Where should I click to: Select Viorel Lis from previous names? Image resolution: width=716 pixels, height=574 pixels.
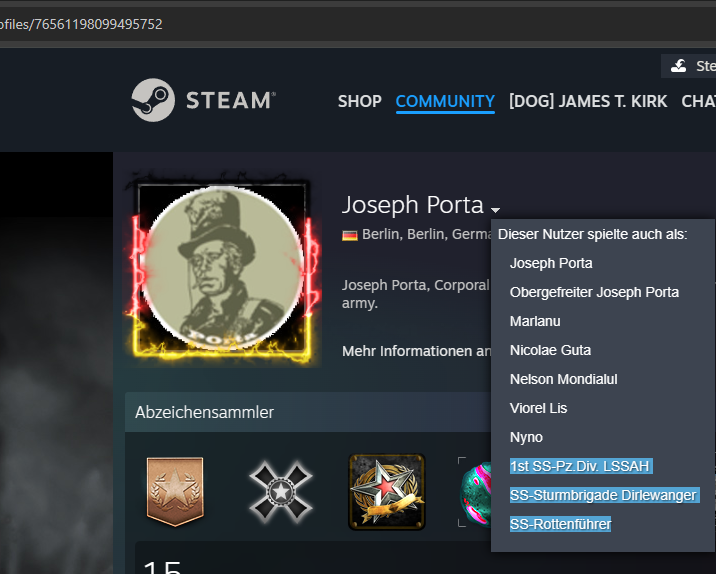point(536,408)
